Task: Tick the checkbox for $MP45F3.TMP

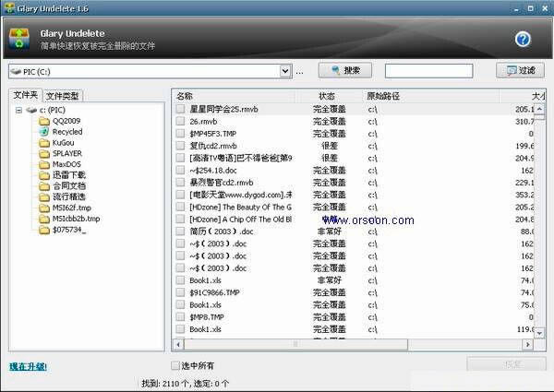Action: pos(181,134)
